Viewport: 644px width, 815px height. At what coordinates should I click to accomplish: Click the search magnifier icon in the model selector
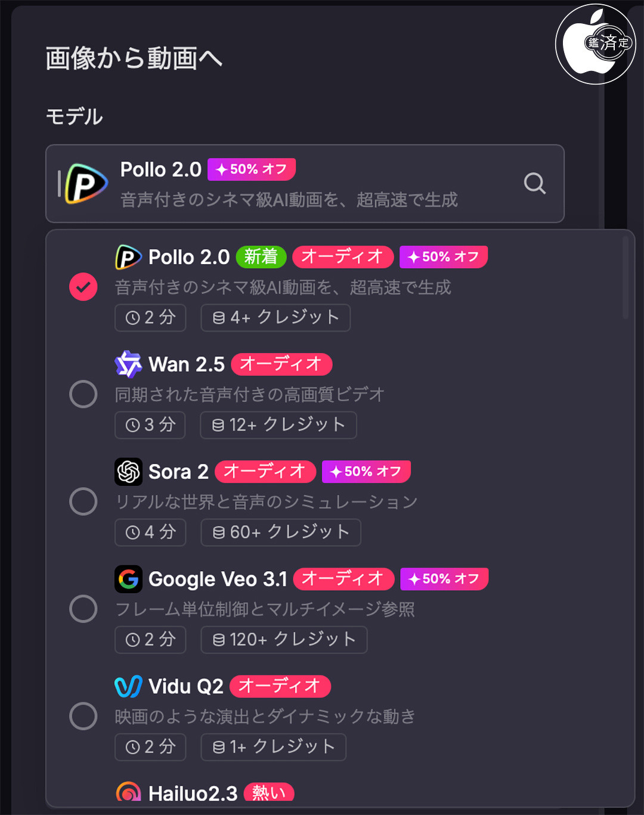534,184
